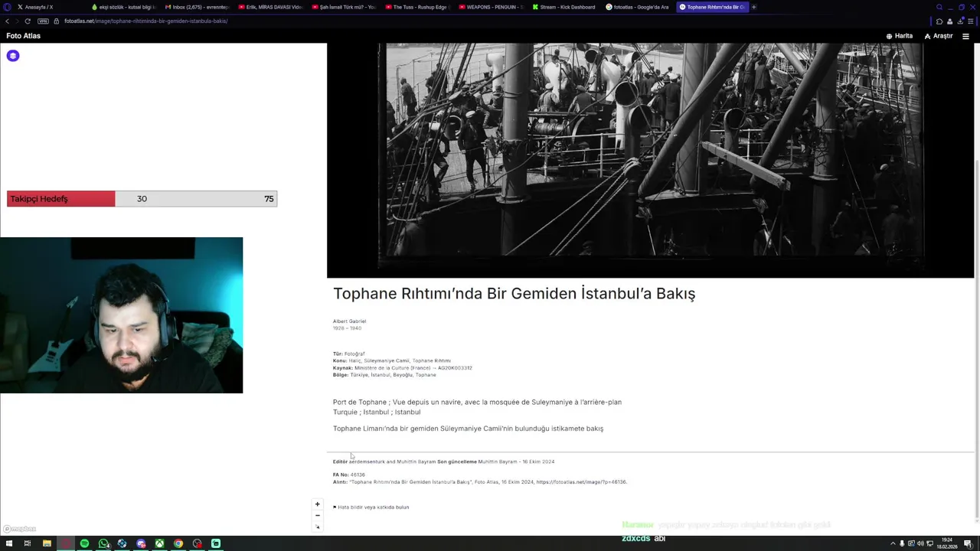Show hidden system tray icons chevron
This screenshot has width=980, height=551.
893,543
